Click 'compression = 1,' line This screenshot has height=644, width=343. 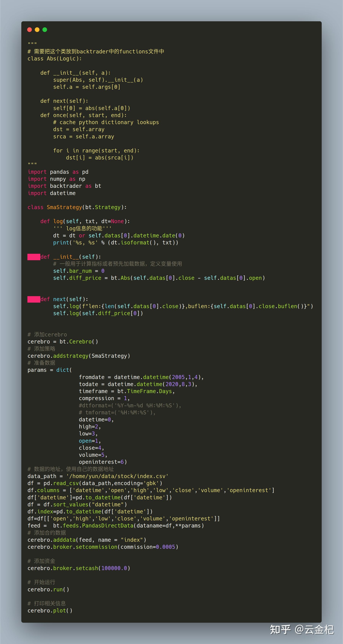104,398
